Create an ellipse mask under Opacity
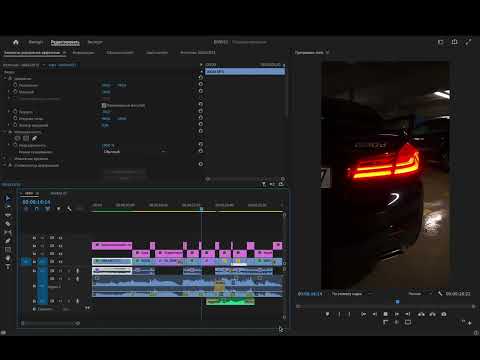This screenshot has width=480, height=360. [x=18, y=138]
